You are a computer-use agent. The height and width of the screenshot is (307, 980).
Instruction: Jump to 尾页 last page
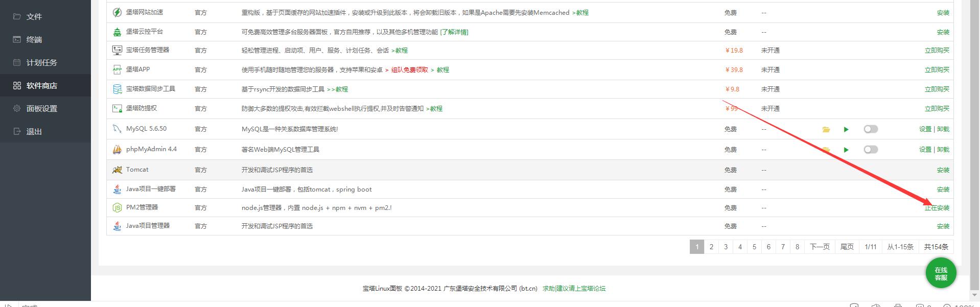click(x=847, y=247)
